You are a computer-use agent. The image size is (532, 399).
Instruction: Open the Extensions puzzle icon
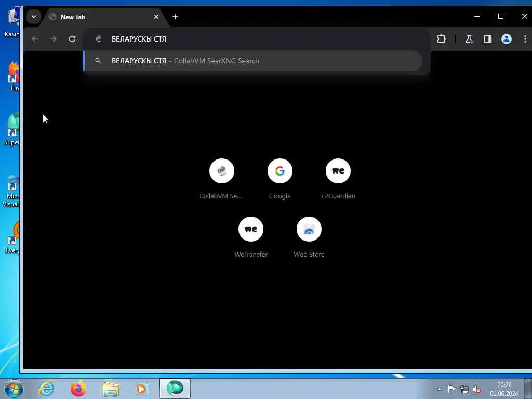click(441, 39)
